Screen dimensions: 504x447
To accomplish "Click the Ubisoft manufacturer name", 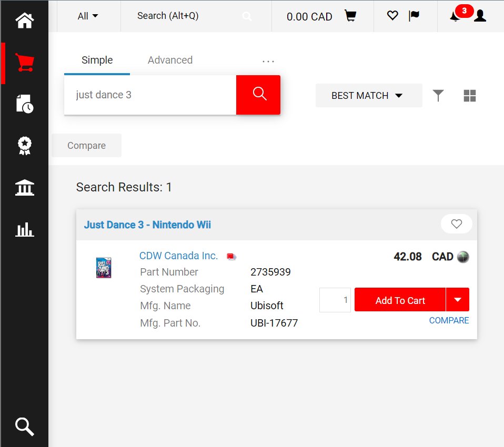I will pyautogui.click(x=267, y=306).
